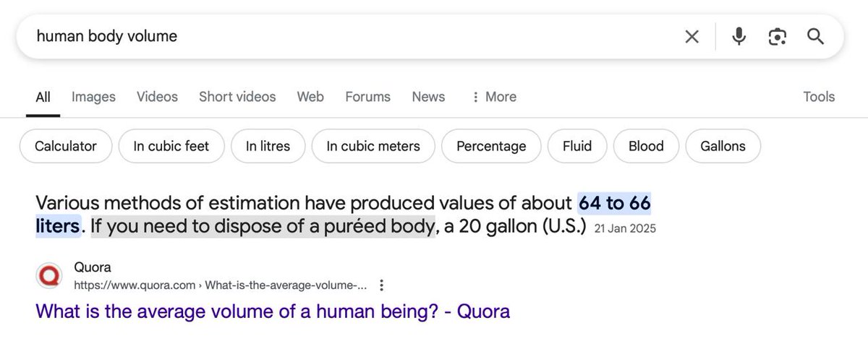Click the quora.com URL breadcrumb
This screenshot has width=868, height=341.
point(221,285)
